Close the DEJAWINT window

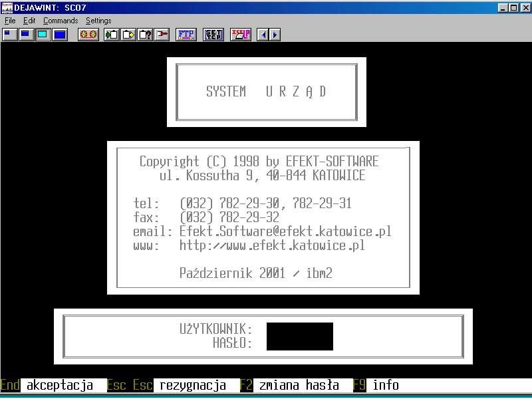point(525,7)
